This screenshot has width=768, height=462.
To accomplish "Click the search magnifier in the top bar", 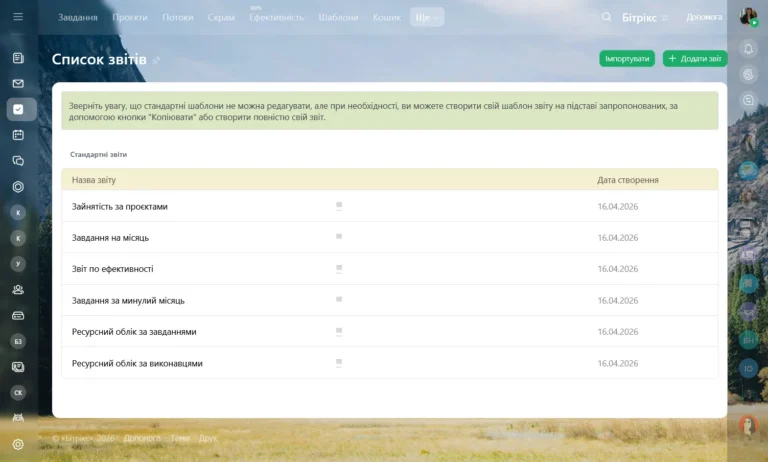I will (607, 17).
